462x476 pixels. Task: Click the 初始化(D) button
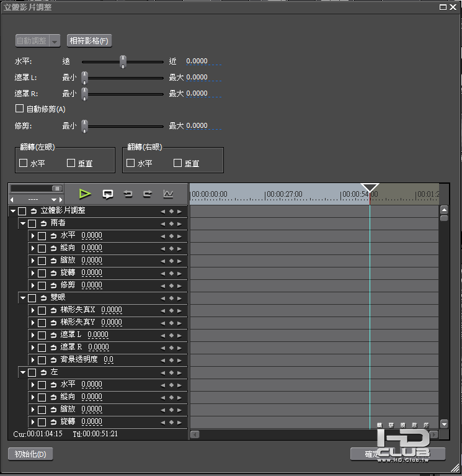(x=30, y=454)
